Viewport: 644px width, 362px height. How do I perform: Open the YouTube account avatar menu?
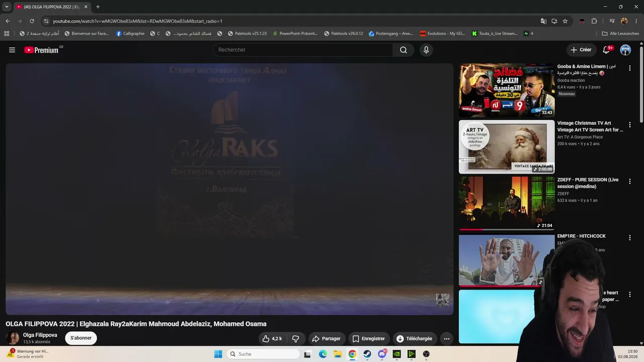[x=625, y=50]
